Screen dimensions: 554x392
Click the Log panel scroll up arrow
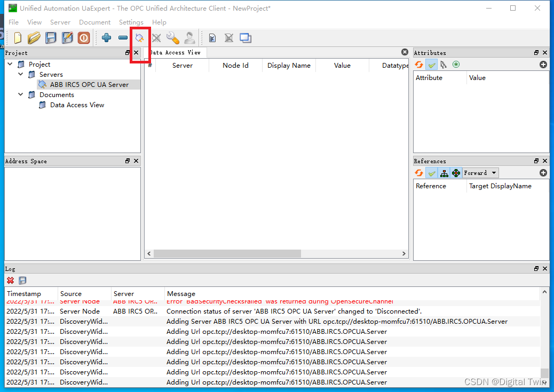coord(544,292)
